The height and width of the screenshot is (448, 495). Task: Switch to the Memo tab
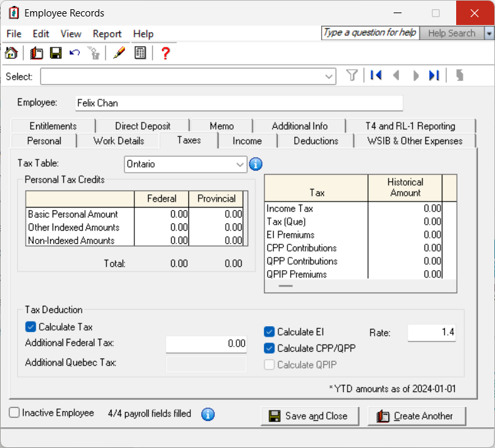coord(222,126)
